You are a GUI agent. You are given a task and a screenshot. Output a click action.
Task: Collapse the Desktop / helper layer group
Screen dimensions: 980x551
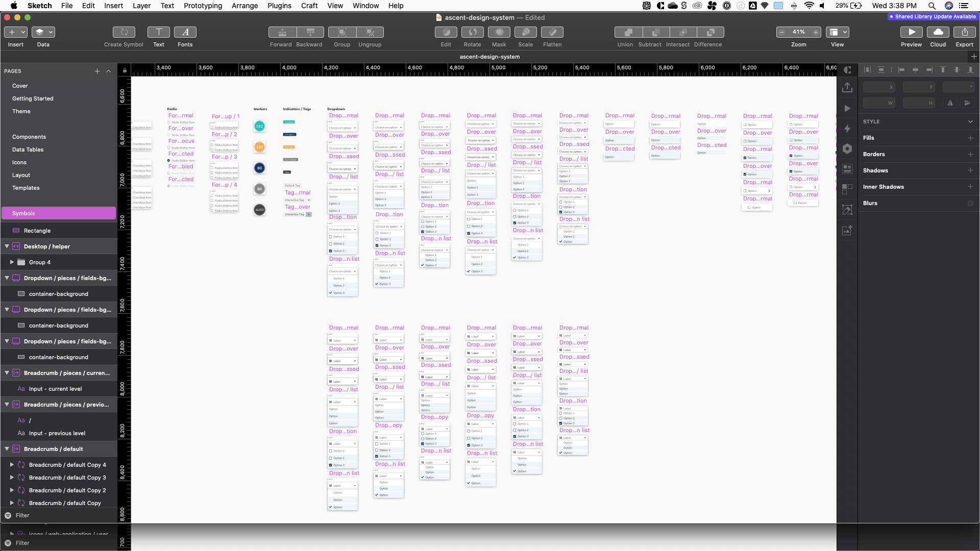(x=7, y=246)
